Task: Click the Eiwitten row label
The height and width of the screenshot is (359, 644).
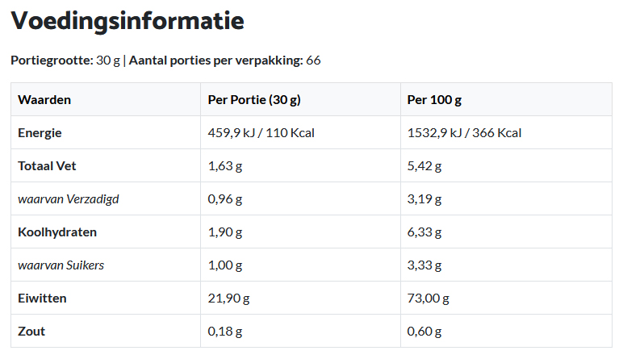Action: pyautogui.click(x=42, y=298)
